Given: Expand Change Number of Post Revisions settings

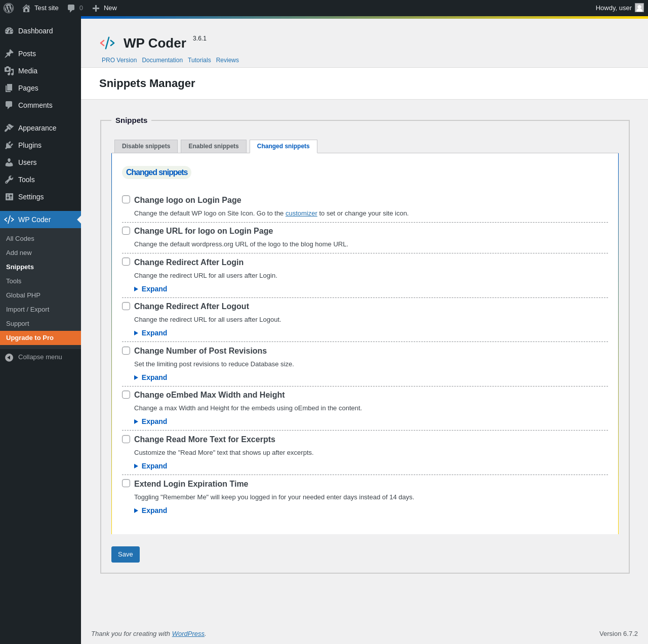Looking at the screenshot, I should pyautogui.click(x=151, y=377).
